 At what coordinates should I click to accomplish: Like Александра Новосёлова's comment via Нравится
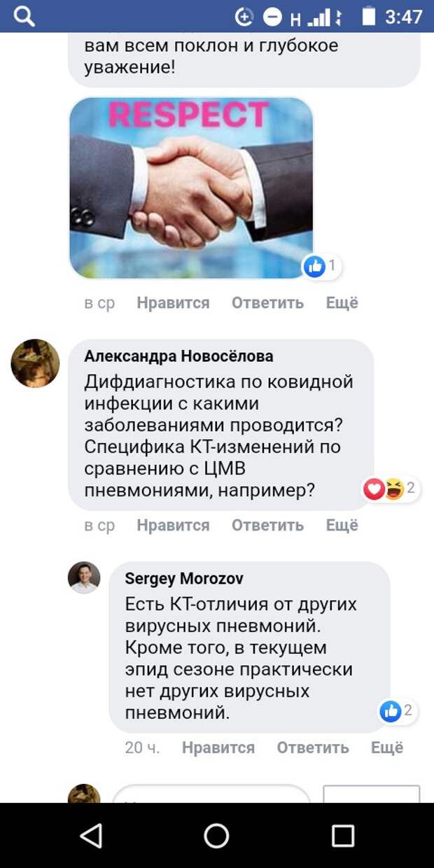coord(173,526)
